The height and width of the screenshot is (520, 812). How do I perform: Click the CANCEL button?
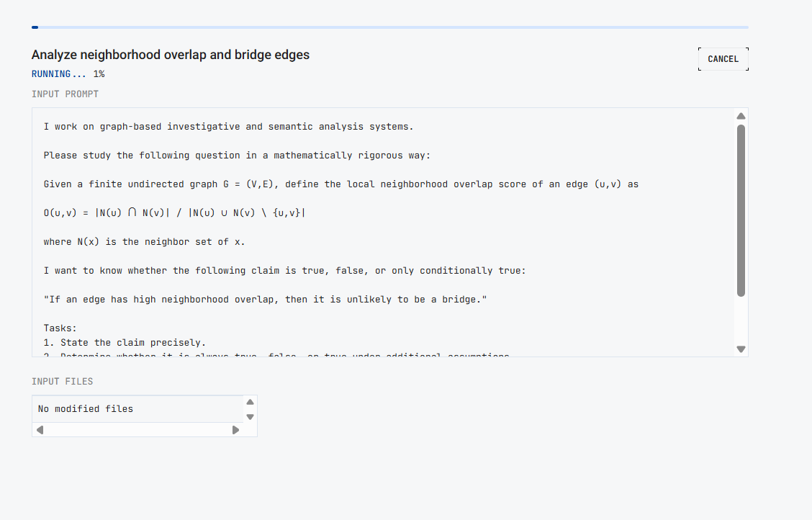(723, 59)
